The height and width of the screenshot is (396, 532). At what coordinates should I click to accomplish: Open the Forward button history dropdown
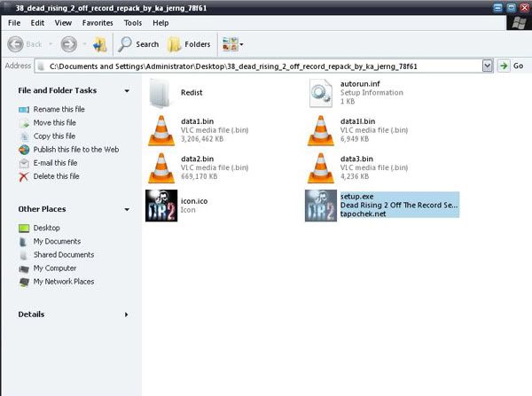(x=84, y=44)
